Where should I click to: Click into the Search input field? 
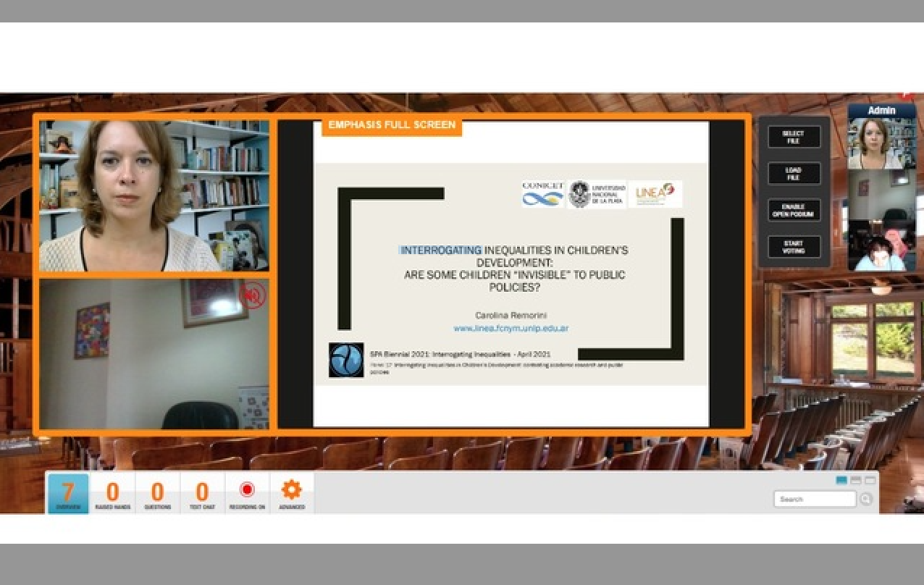pyautogui.click(x=815, y=499)
